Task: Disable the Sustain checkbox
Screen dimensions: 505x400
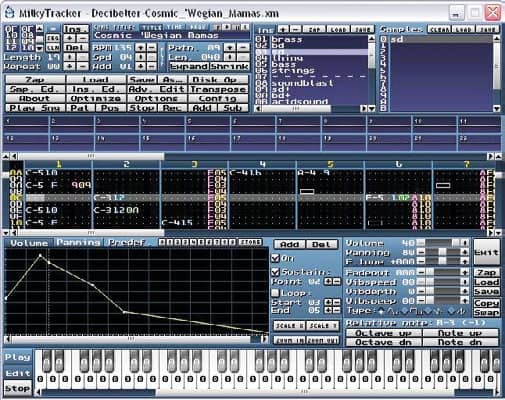Action: [275, 272]
